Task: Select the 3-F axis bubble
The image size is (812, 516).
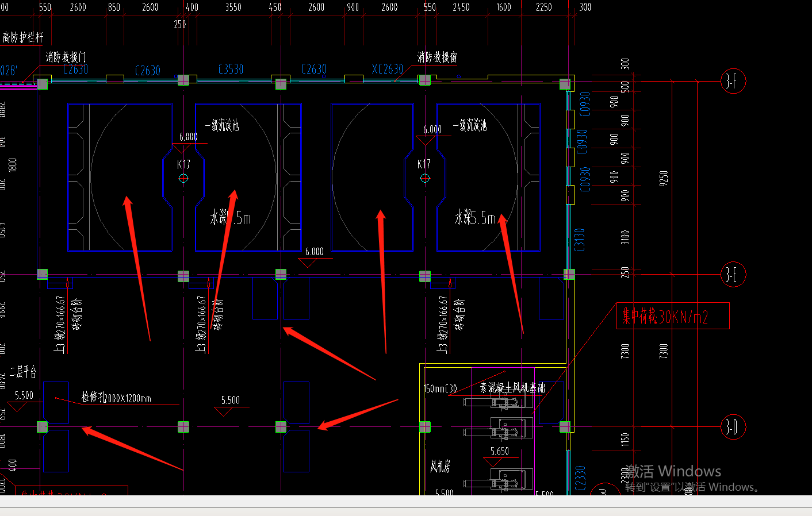Action: [x=733, y=82]
